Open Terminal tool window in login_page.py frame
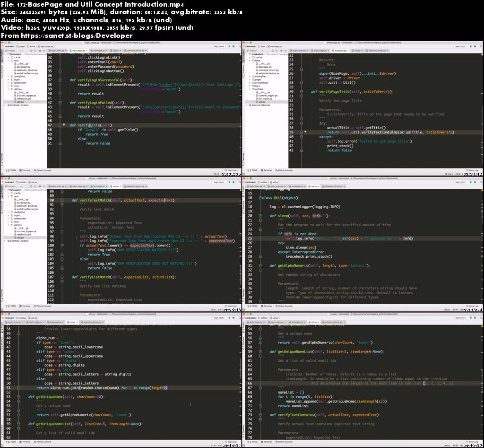The height and width of the screenshot is (448, 484). pos(25,170)
